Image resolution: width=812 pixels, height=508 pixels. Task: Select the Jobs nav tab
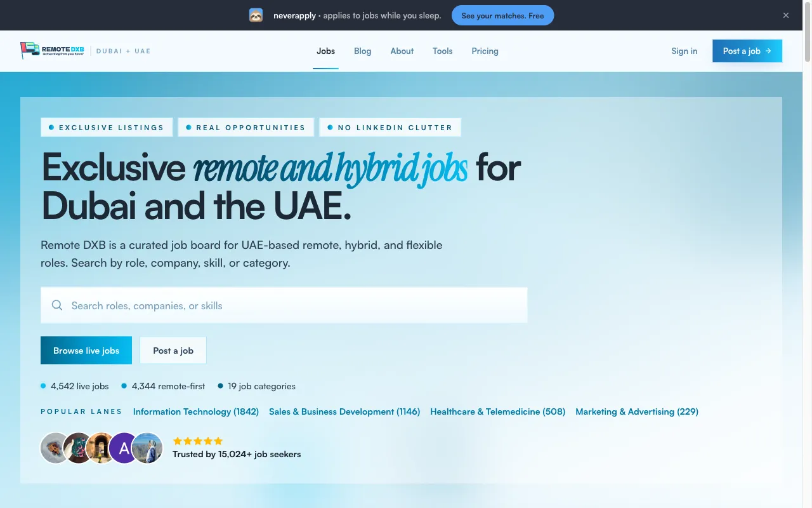325,51
